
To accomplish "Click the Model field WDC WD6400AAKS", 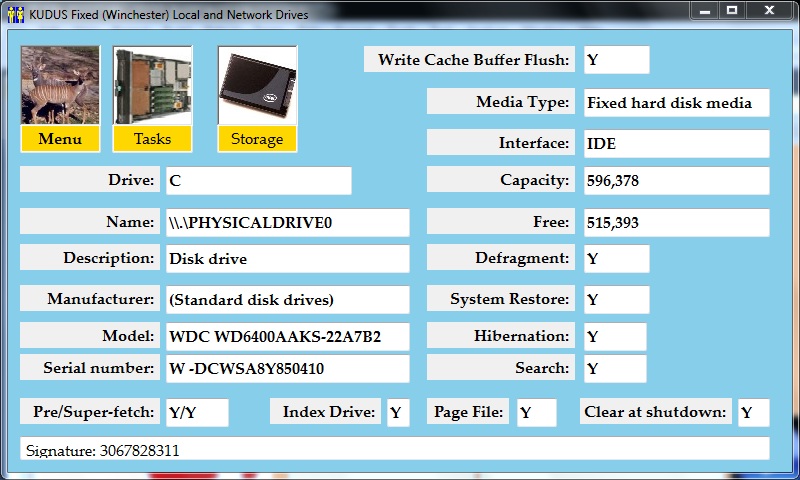I will [287, 337].
